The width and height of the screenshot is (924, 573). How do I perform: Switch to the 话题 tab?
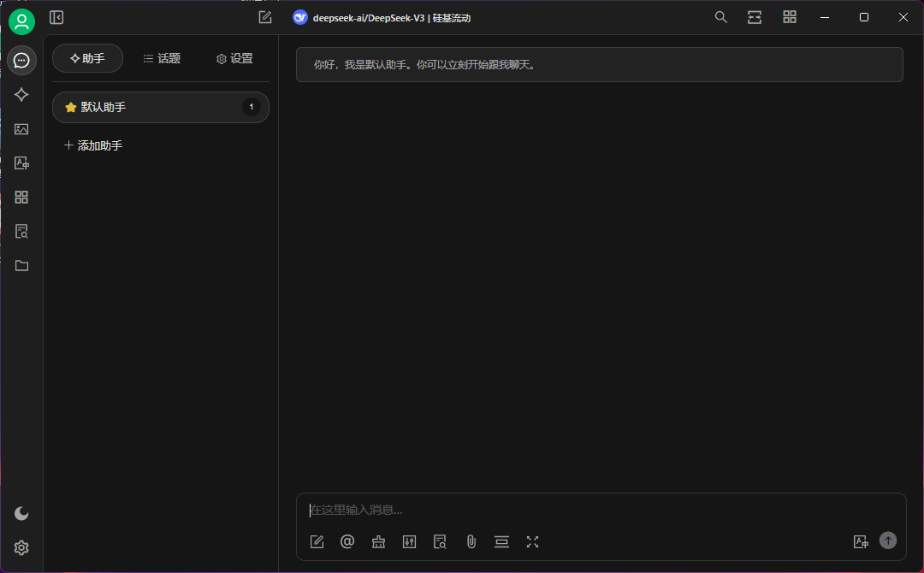coord(162,58)
